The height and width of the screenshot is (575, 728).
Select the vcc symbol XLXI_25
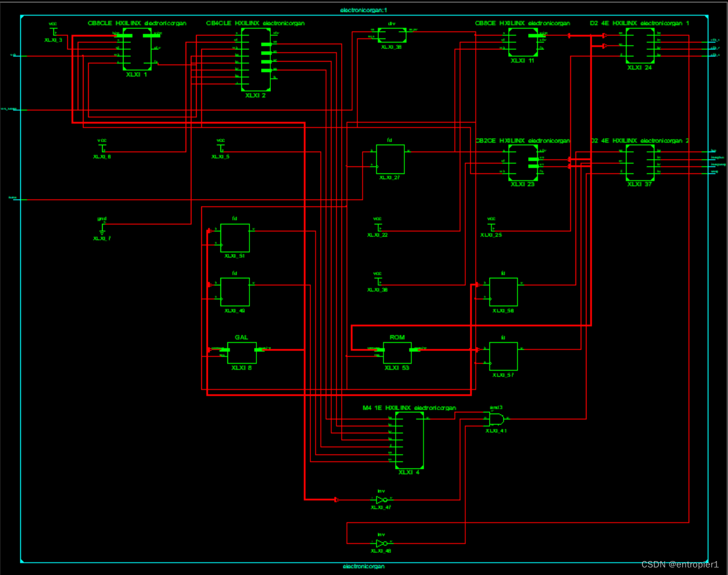tap(491, 226)
